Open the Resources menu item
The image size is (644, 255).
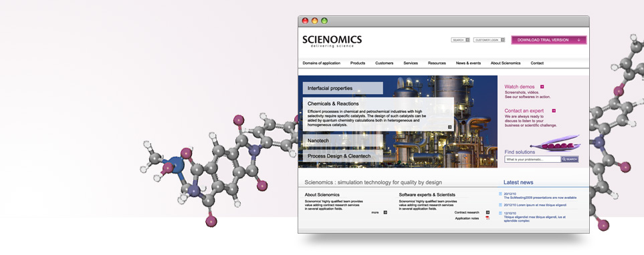click(437, 63)
